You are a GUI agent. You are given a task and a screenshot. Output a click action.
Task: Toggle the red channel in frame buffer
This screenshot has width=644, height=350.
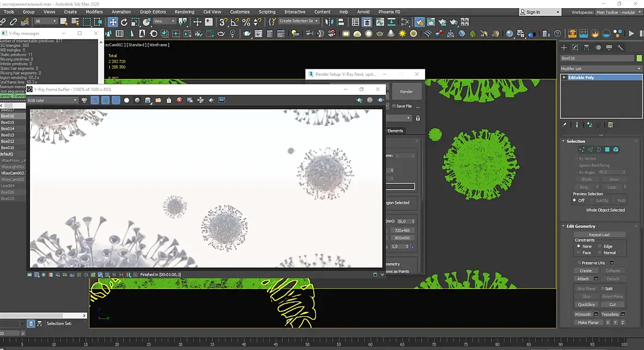tap(95, 100)
